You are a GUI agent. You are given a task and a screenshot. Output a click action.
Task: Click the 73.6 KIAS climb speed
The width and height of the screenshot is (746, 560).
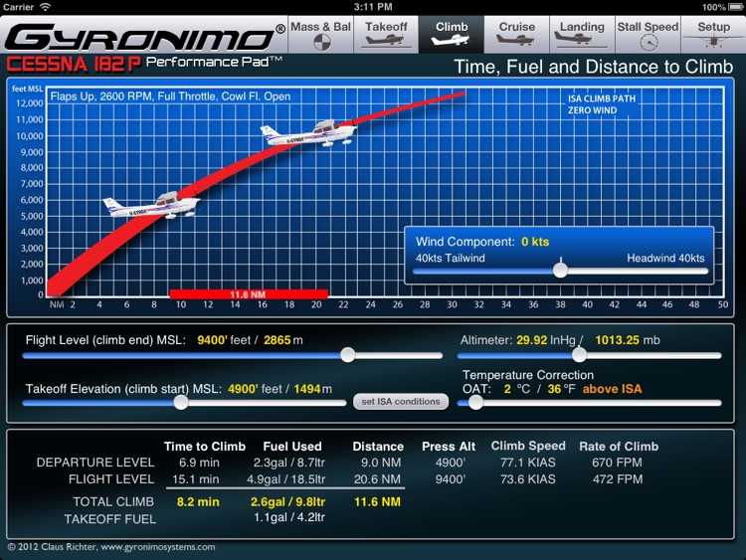[527, 479]
